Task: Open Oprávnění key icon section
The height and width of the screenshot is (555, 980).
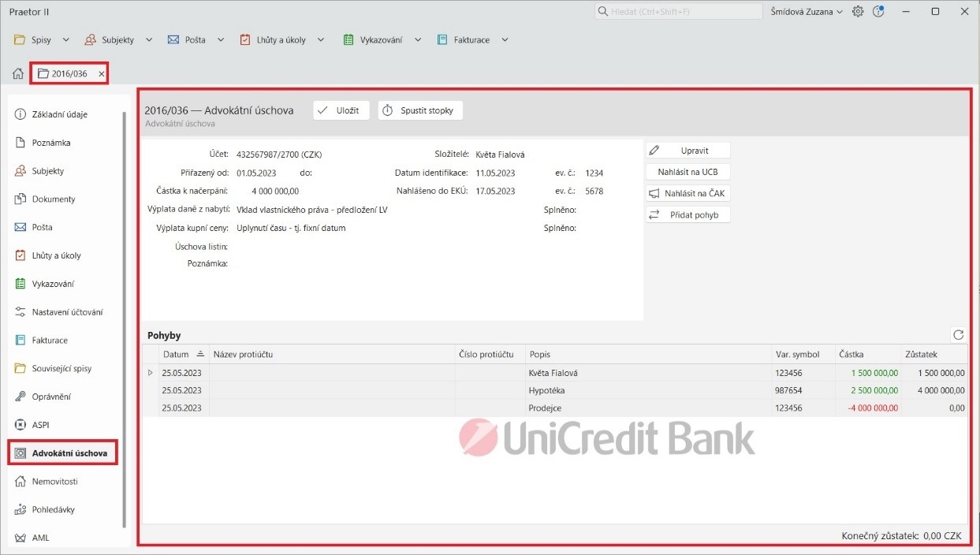Action: (x=50, y=397)
